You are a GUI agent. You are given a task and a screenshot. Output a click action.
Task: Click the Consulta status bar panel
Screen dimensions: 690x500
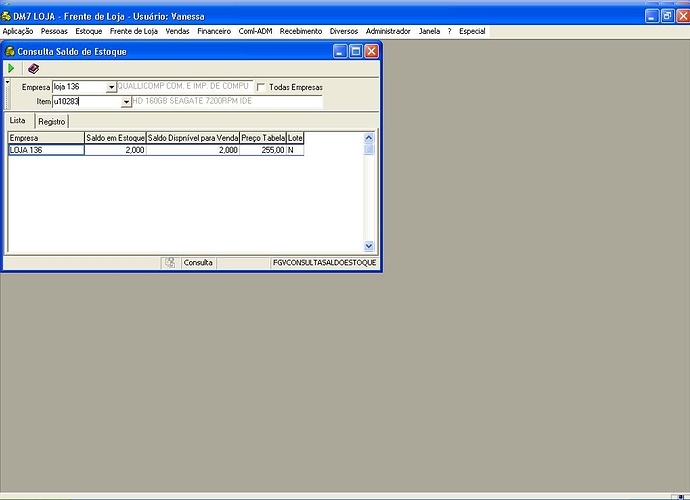tap(198, 263)
